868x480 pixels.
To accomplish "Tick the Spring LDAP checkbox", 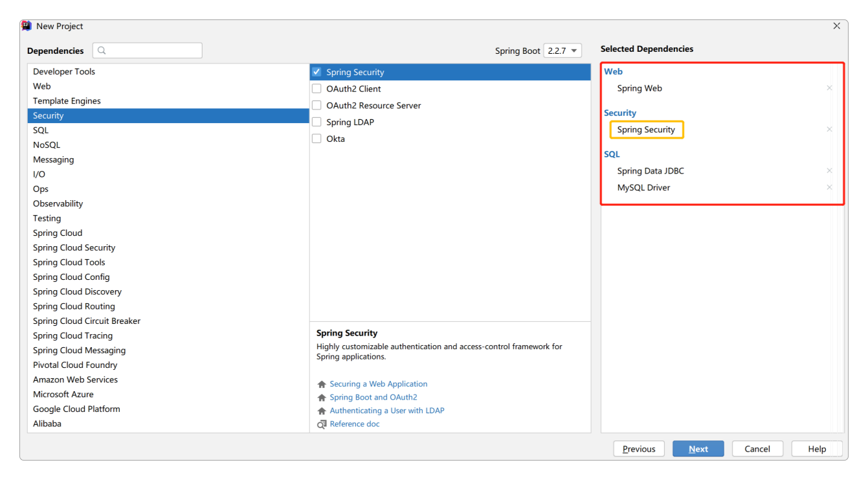I will [x=317, y=122].
